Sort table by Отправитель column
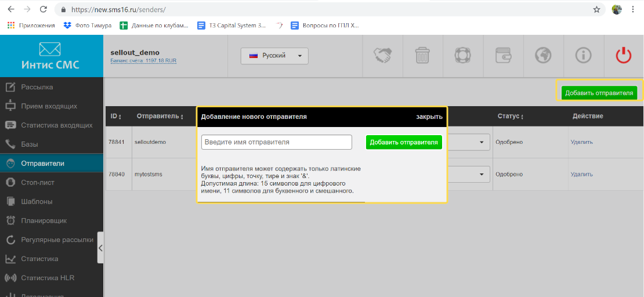 coord(160,116)
